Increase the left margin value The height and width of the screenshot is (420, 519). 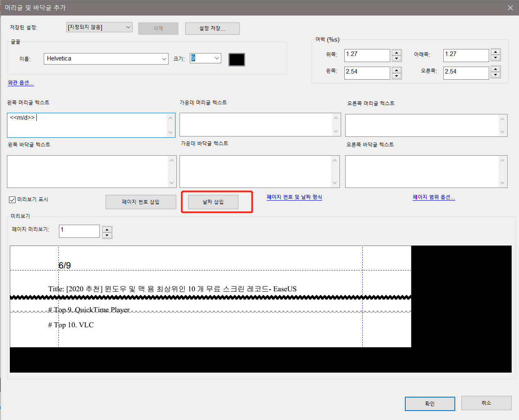396,70
